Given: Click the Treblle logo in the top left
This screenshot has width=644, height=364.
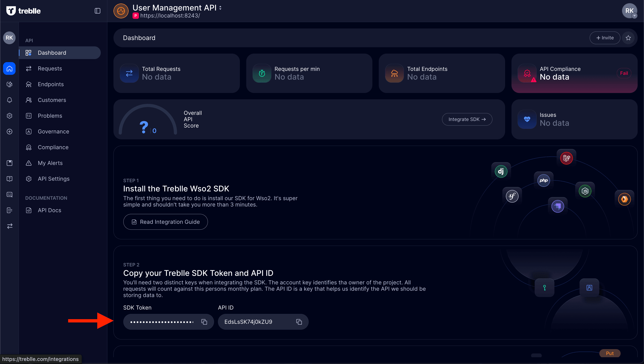Looking at the screenshot, I should coord(23,10).
